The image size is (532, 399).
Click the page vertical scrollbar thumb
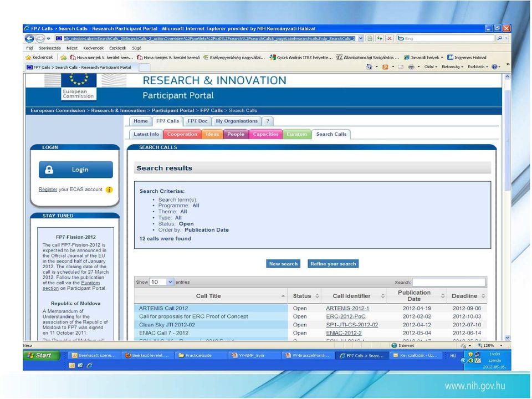click(x=508, y=141)
